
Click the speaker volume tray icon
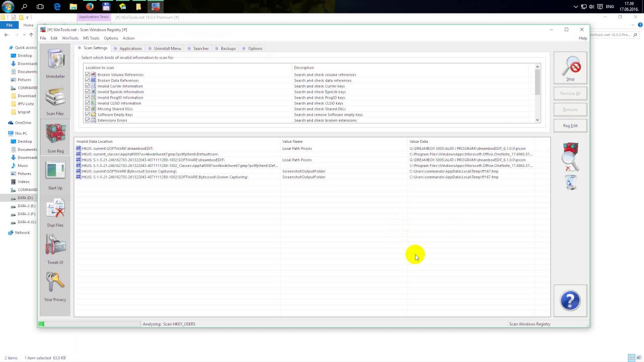click(x=592, y=7)
